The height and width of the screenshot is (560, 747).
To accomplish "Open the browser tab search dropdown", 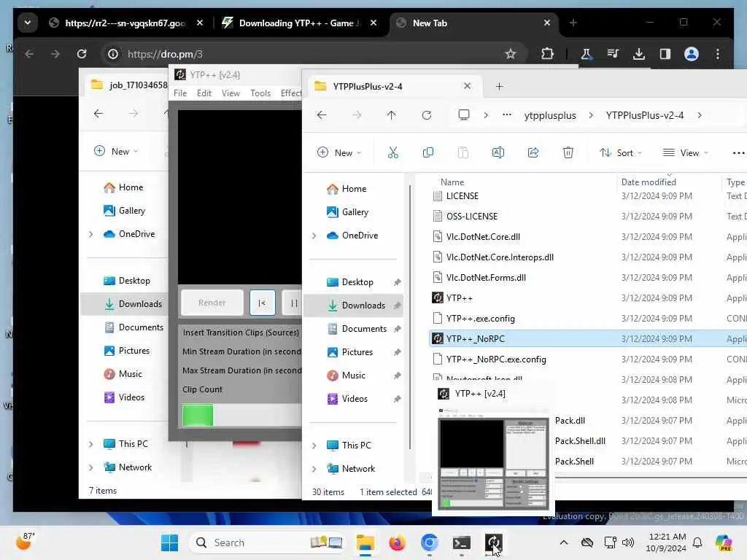I will [28, 23].
